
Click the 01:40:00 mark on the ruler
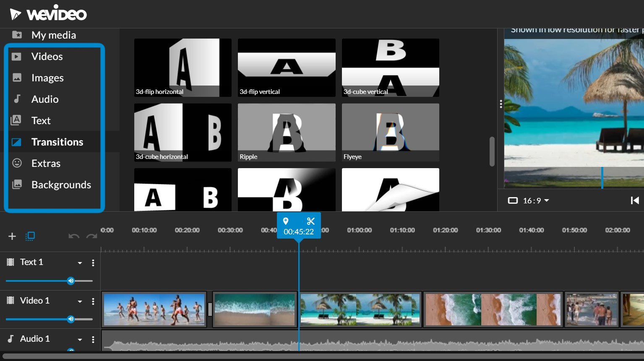click(x=532, y=230)
